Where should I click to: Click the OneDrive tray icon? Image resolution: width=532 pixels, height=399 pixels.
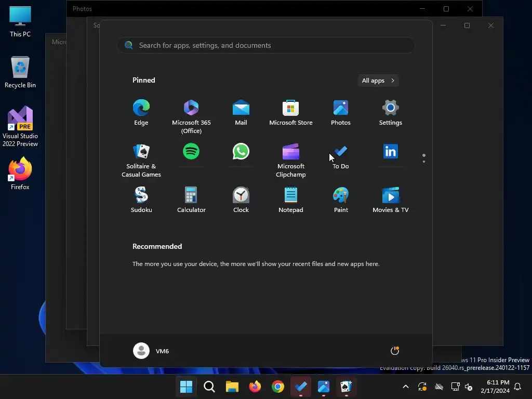(x=438, y=387)
